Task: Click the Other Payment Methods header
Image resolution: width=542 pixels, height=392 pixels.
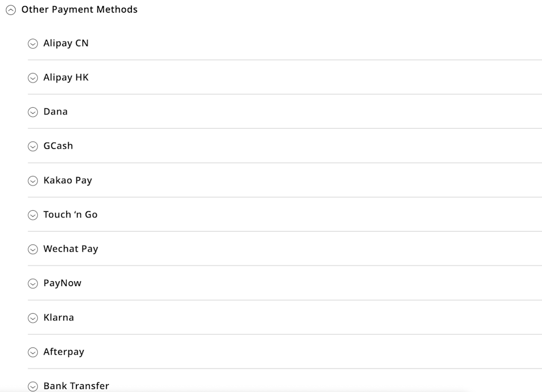Action: point(79,10)
